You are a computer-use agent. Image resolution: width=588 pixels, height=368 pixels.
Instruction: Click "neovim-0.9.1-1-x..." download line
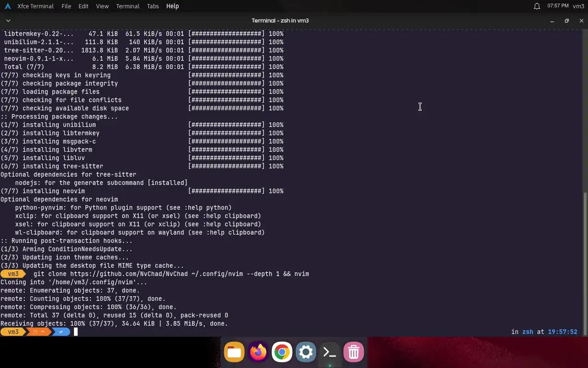(144, 59)
